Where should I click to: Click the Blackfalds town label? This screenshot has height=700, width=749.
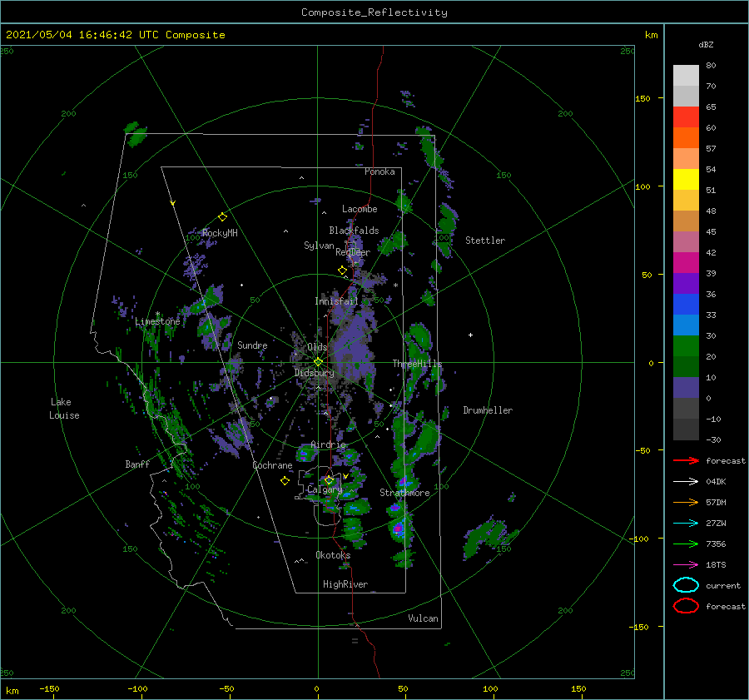[354, 231]
